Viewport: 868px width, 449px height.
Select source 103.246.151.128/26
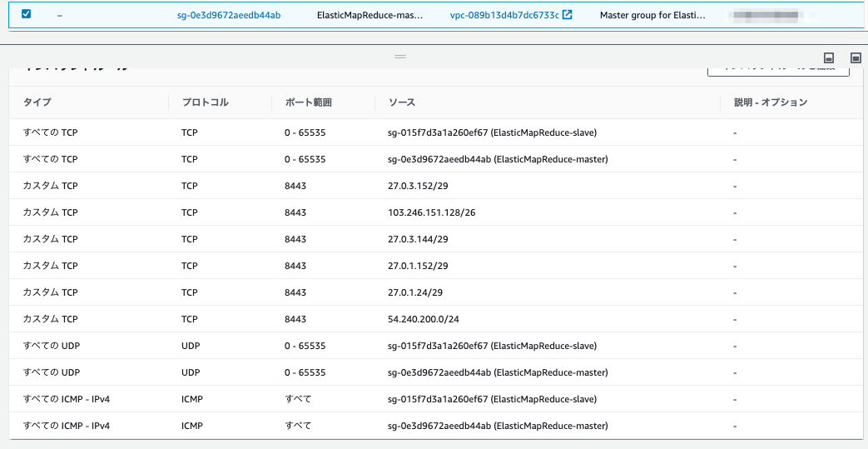click(432, 213)
